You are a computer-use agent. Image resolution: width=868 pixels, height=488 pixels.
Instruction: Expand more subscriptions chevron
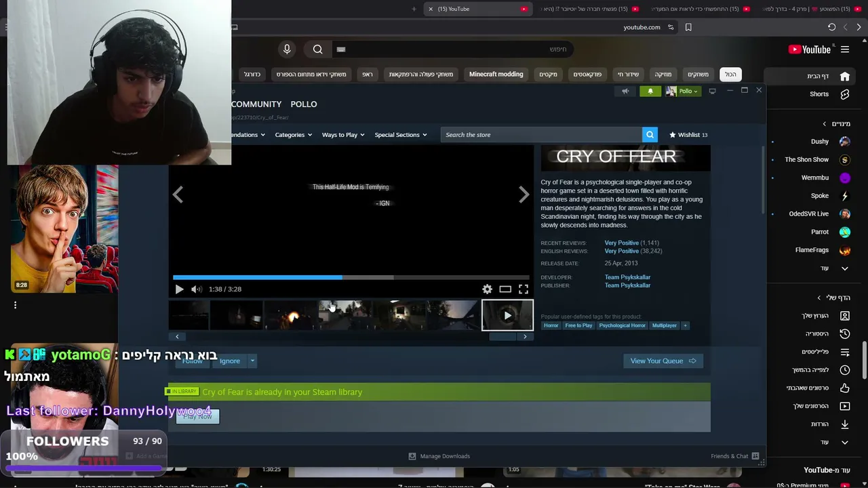pyautogui.click(x=844, y=268)
